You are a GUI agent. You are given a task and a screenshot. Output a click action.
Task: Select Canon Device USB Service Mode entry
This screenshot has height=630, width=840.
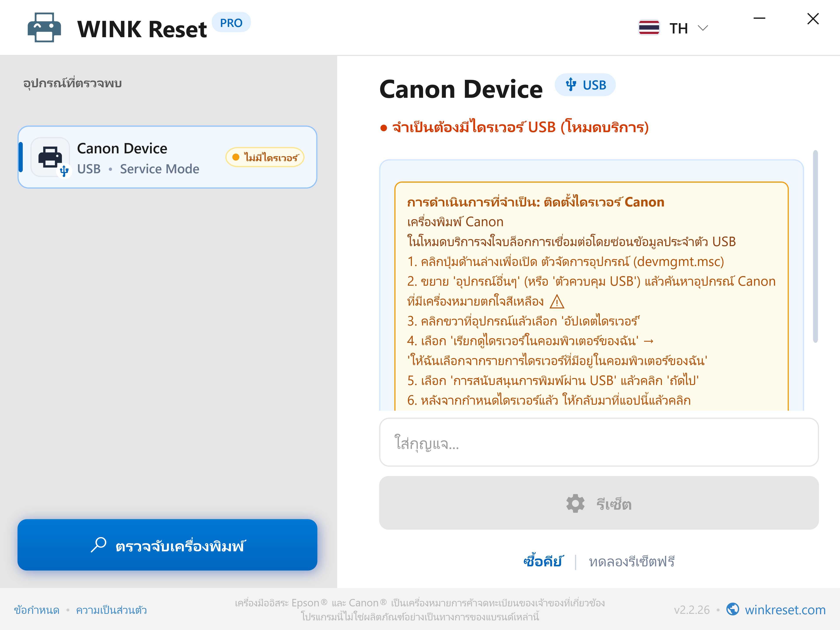click(168, 157)
